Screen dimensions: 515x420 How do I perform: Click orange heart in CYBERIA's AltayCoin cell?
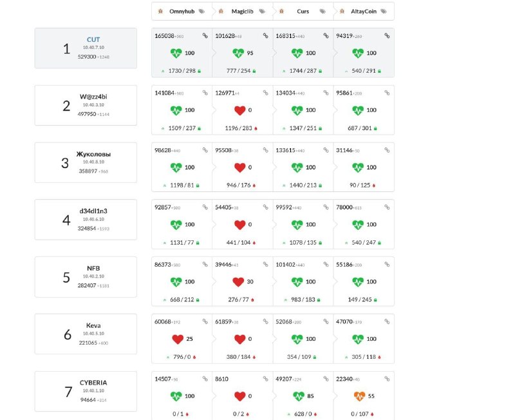coord(359,396)
